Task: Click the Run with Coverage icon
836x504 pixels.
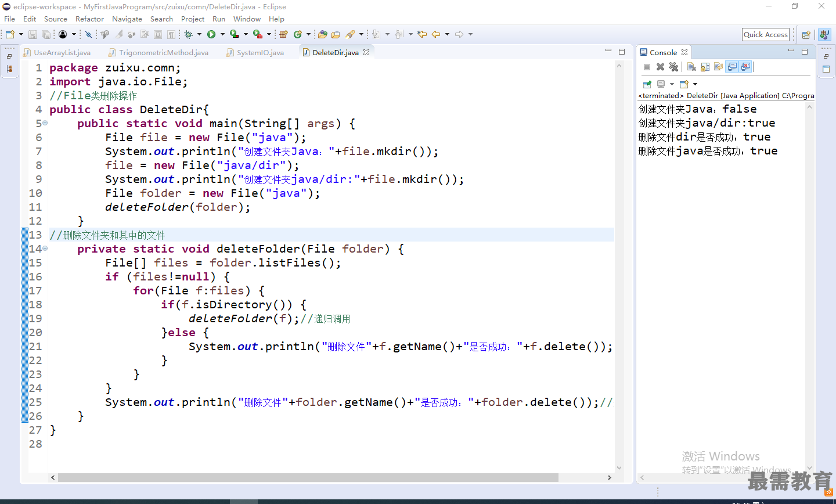Action: [x=234, y=34]
